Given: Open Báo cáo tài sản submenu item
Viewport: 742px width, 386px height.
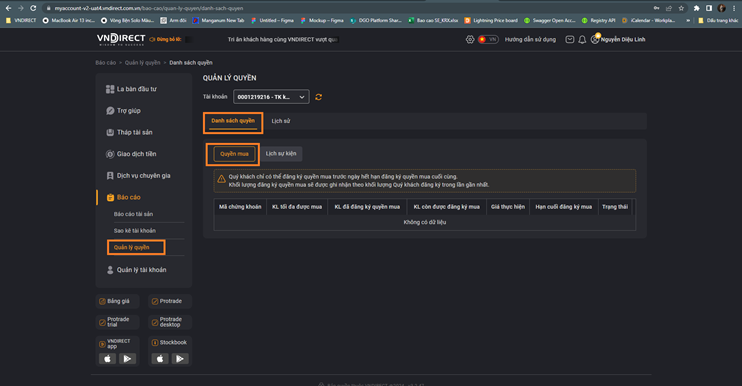Looking at the screenshot, I should (133, 214).
